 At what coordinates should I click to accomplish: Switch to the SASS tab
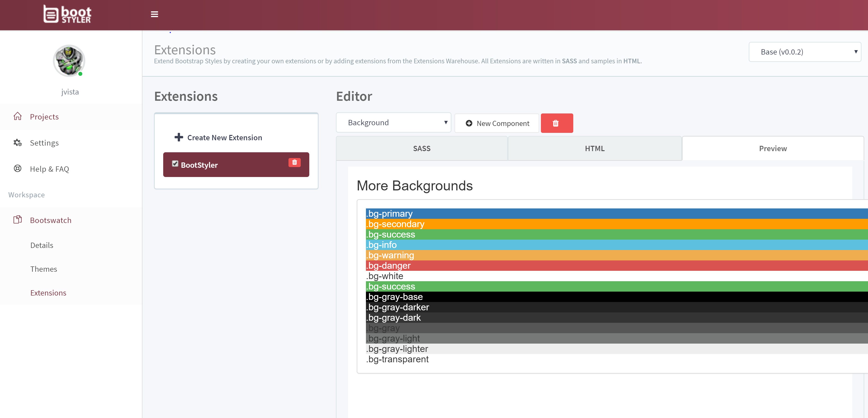coord(422,149)
